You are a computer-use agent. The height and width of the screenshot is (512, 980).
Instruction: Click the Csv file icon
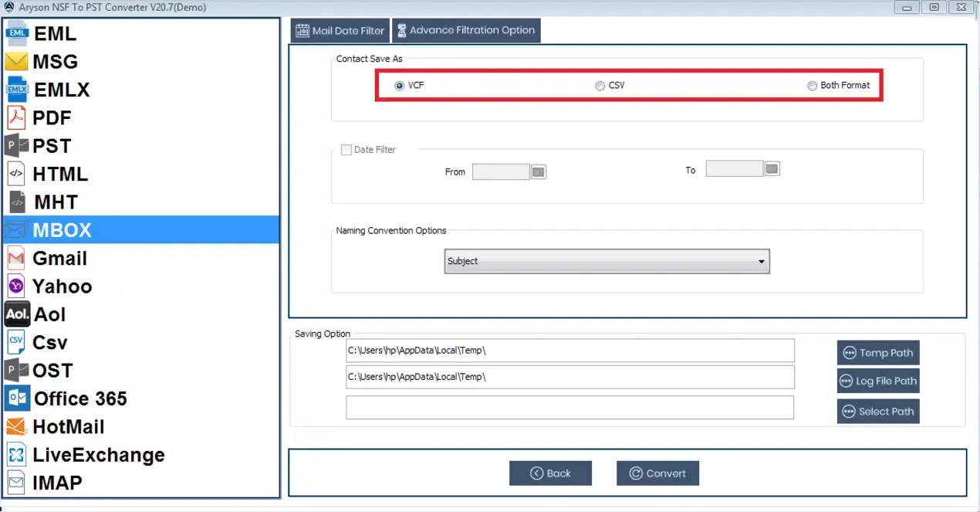(16, 342)
